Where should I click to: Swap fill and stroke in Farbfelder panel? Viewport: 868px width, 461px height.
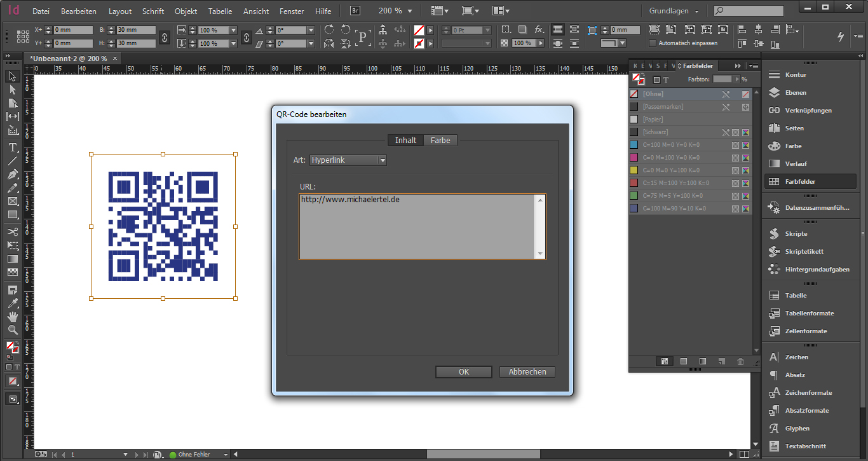coord(642,75)
